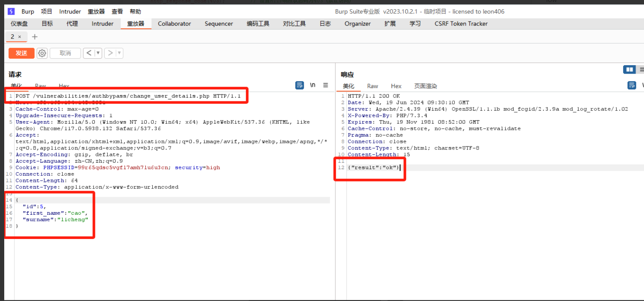Open the CSRF Token Tracker tab
Viewport: 644px width, 301px height.
[461, 24]
